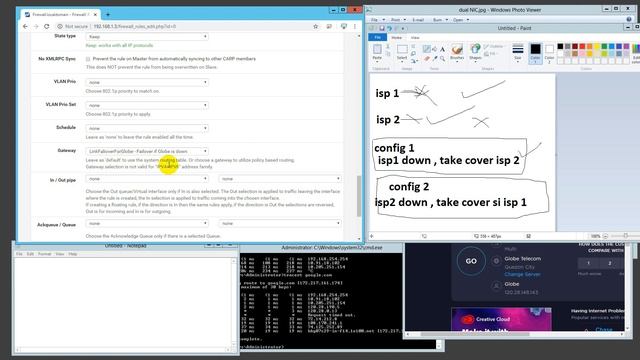Screen dimensions: 640x360
Task: Click the Undo icon in Paint toolbar
Action: (389, 28)
